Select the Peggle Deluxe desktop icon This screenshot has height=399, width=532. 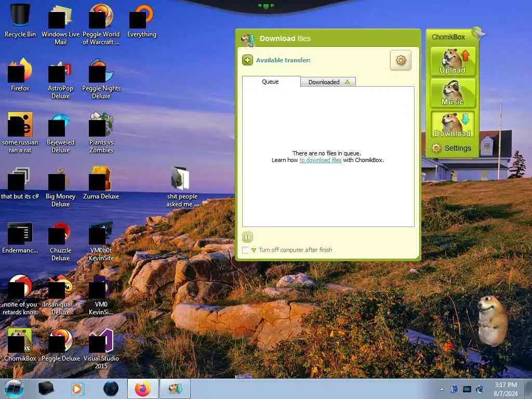60,345
